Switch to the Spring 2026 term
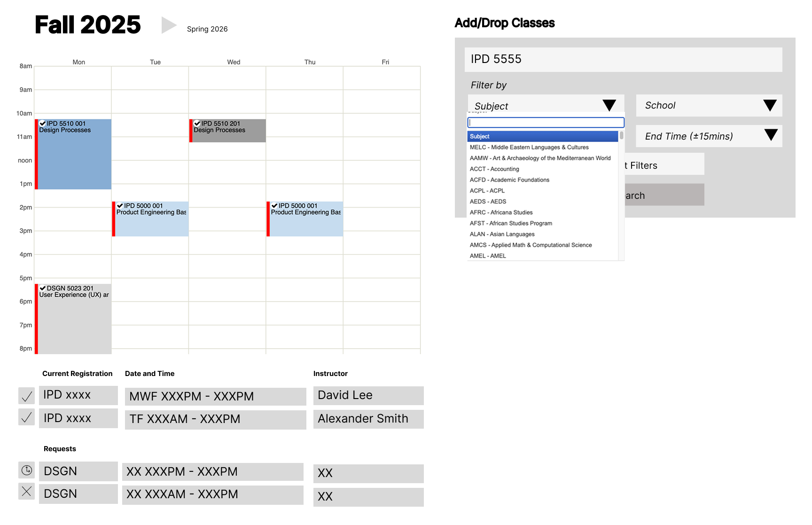 point(207,29)
